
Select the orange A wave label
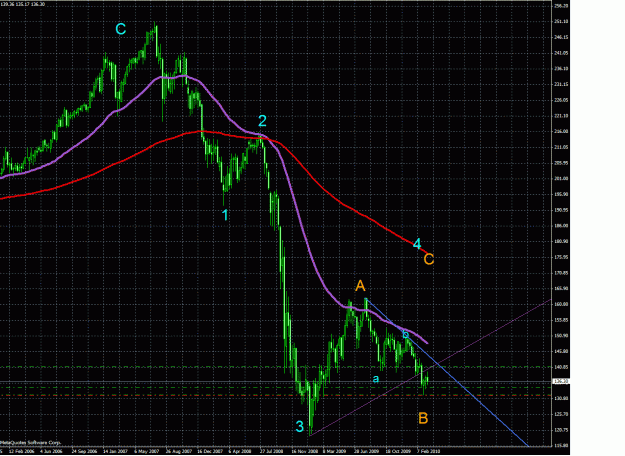click(360, 286)
